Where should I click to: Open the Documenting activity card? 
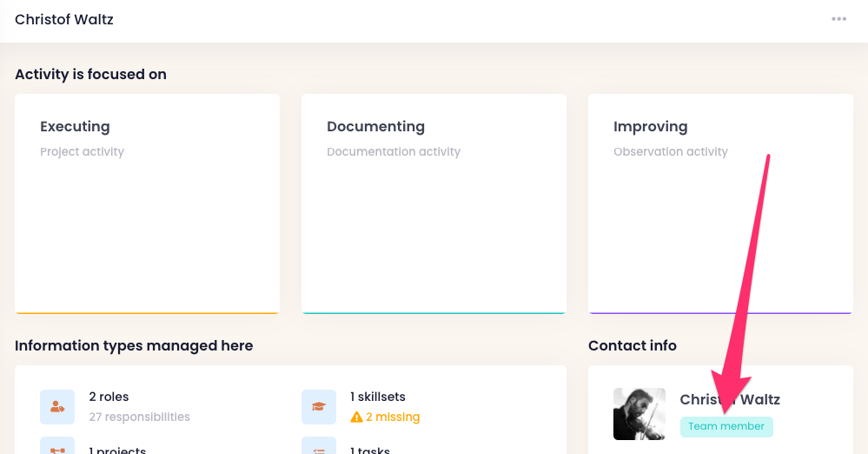coord(434,204)
